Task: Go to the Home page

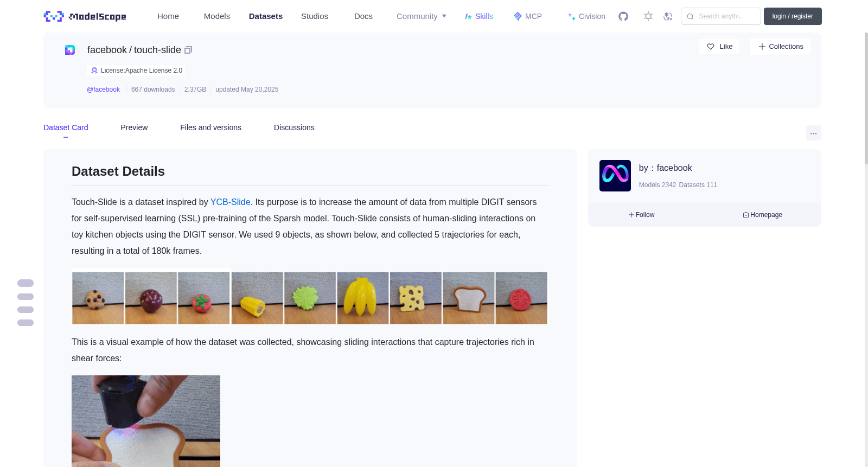Action: point(168,16)
